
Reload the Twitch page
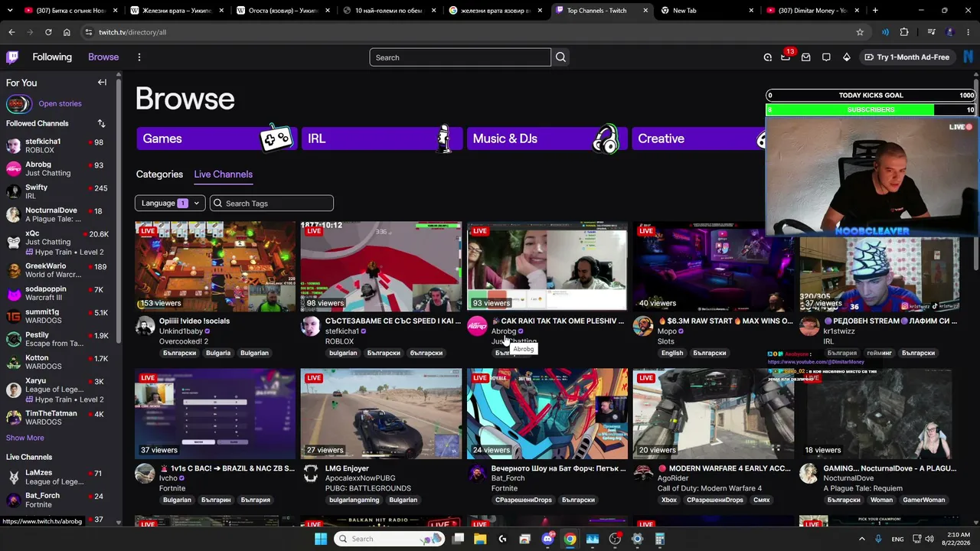[x=48, y=32]
